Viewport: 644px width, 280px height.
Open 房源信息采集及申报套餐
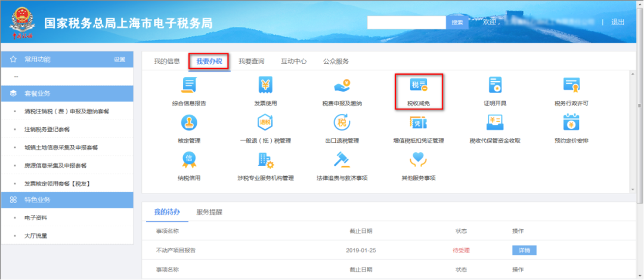click(x=55, y=166)
